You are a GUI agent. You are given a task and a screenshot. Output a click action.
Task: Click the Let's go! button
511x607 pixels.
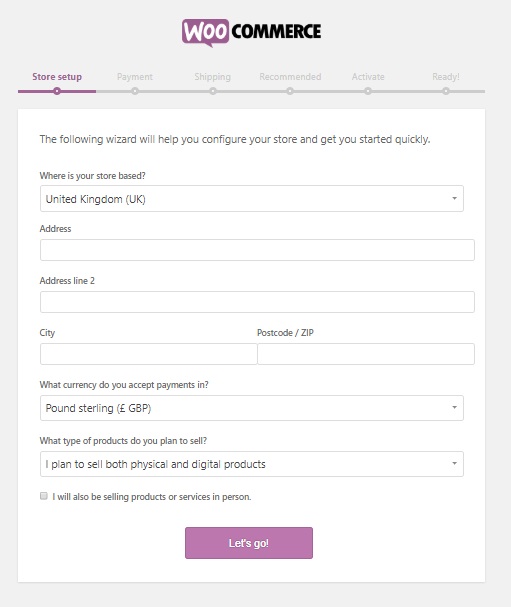(x=249, y=543)
